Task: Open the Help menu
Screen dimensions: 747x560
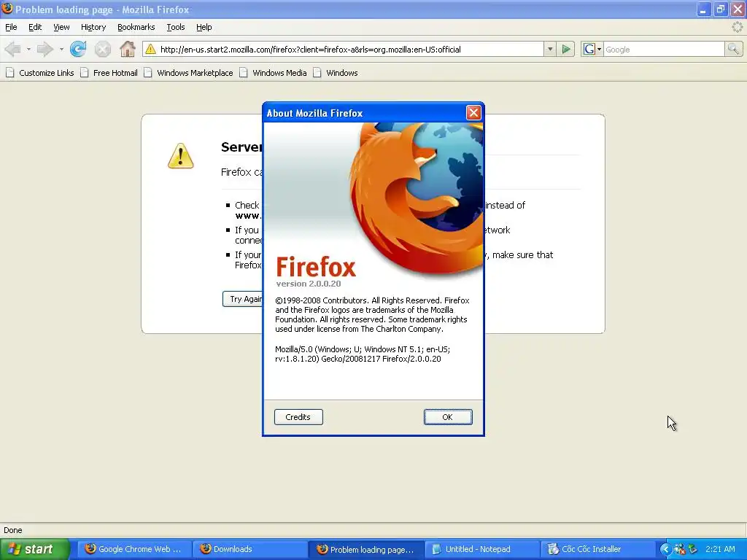Action: pyautogui.click(x=204, y=27)
